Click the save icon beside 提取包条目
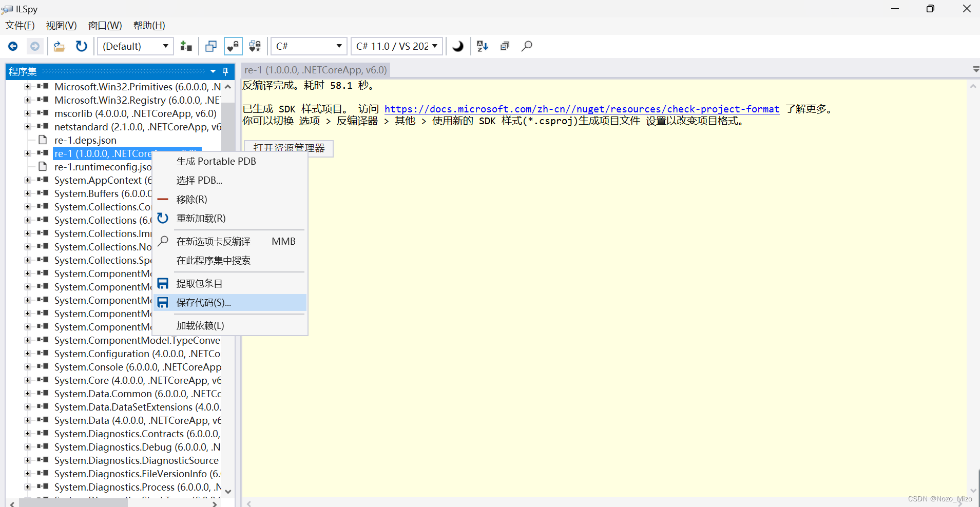 pos(163,283)
